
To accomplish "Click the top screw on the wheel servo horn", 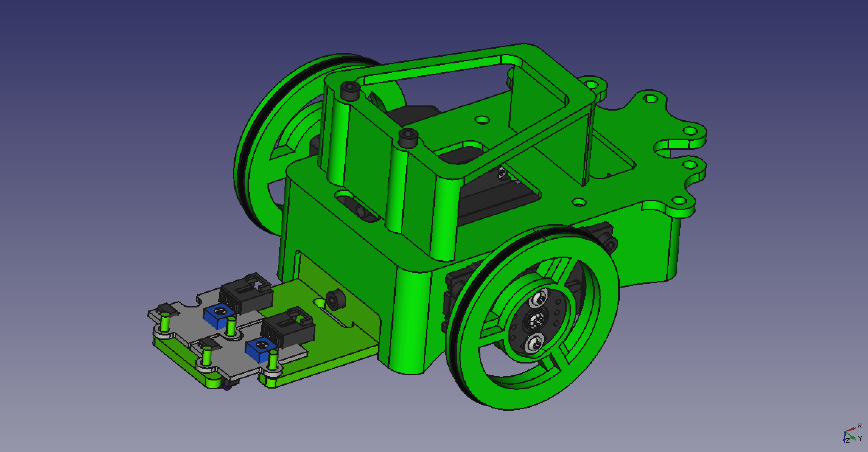I will [x=540, y=298].
